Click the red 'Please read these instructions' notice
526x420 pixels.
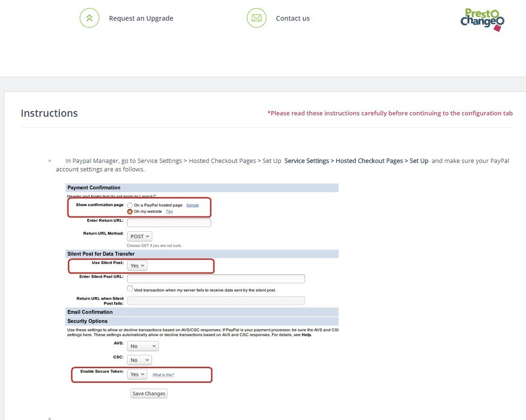coord(390,113)
